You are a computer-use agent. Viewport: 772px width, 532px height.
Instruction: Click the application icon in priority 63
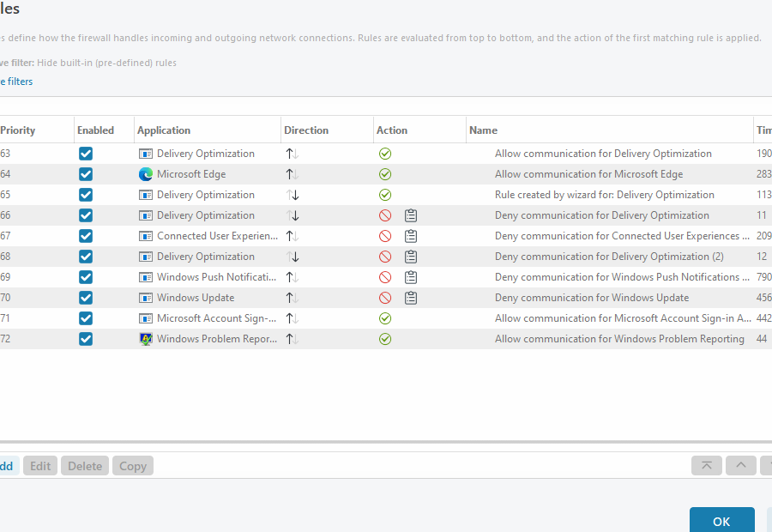(146, 154)
